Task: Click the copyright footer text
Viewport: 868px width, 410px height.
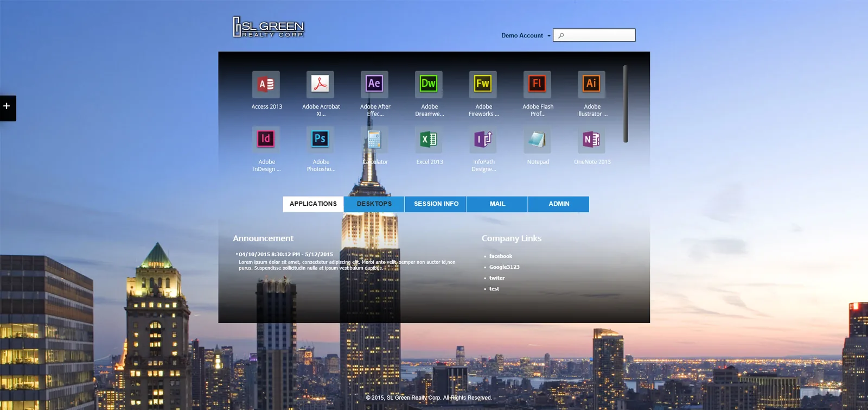Action: coord(429,398)
